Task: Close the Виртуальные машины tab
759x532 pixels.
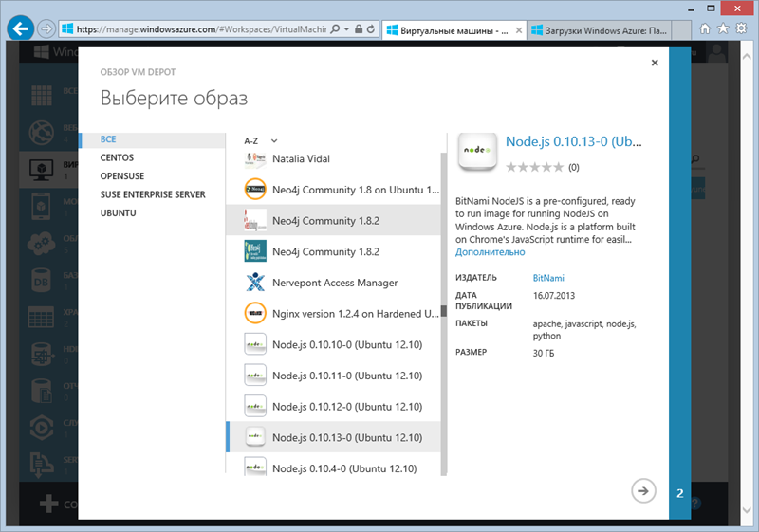Action: [x=518, y=30]
